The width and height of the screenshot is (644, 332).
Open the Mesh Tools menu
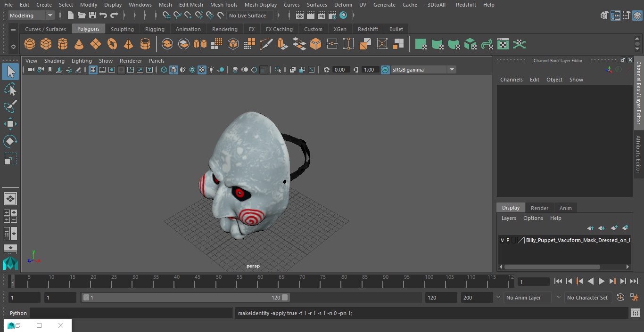(x=223, y=5)
